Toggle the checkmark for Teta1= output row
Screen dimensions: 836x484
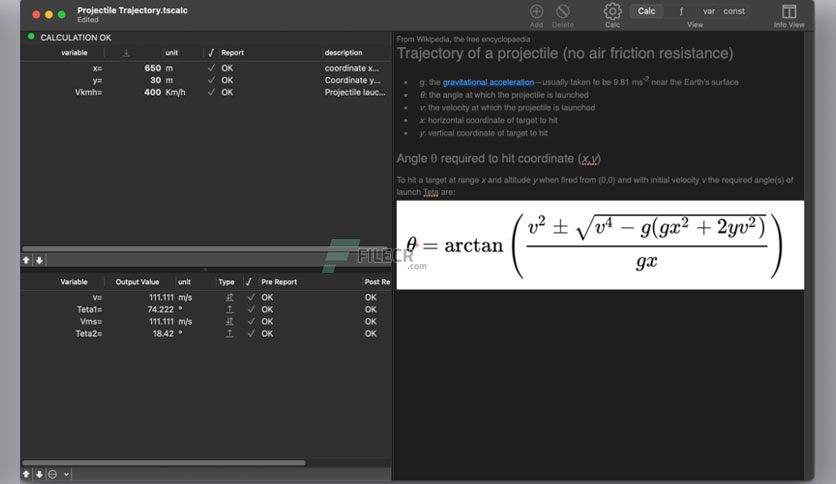251,309
